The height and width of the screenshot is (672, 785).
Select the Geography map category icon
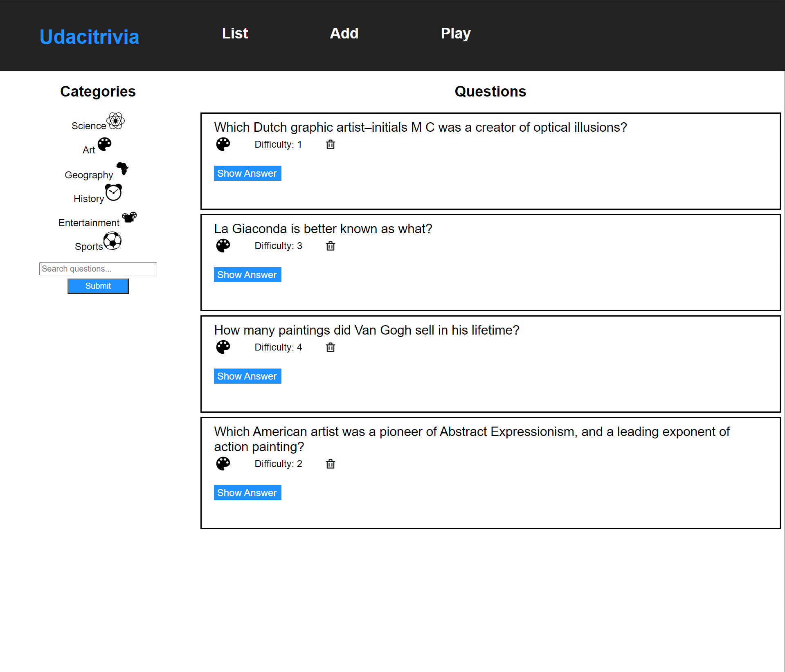[x=122, y=169]
